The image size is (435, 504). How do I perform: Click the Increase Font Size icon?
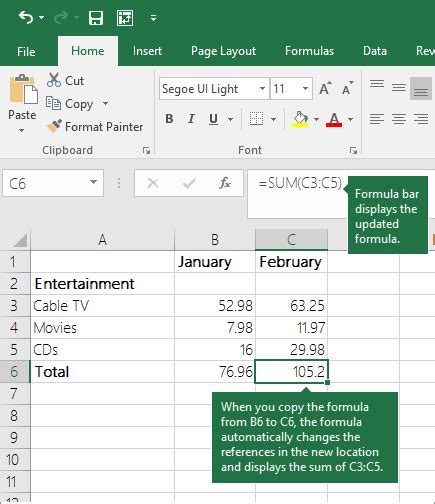(x=325, y=88)
